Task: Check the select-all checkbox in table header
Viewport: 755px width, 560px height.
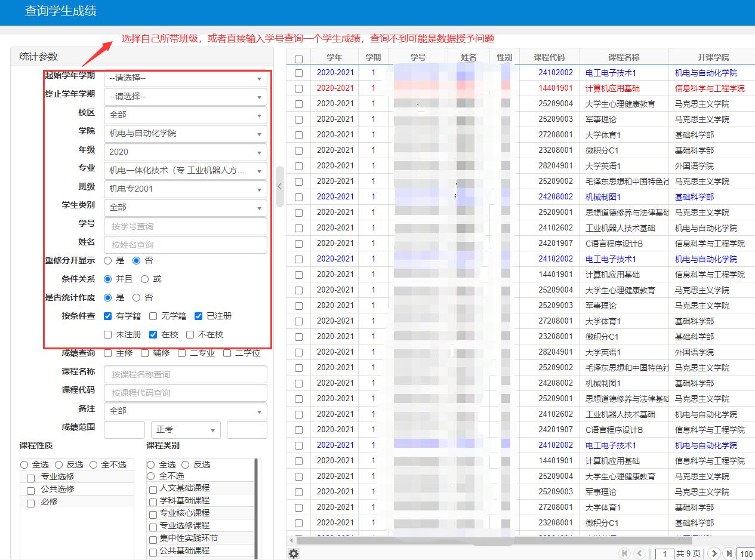Action: pos(298,59)
